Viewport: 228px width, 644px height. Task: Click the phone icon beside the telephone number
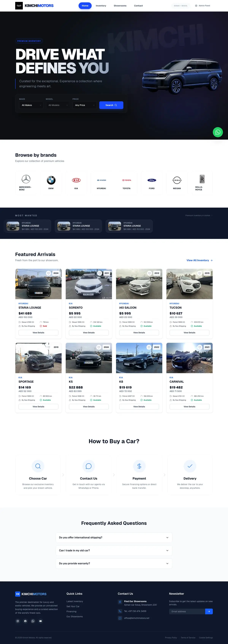(x=120, y=611)
